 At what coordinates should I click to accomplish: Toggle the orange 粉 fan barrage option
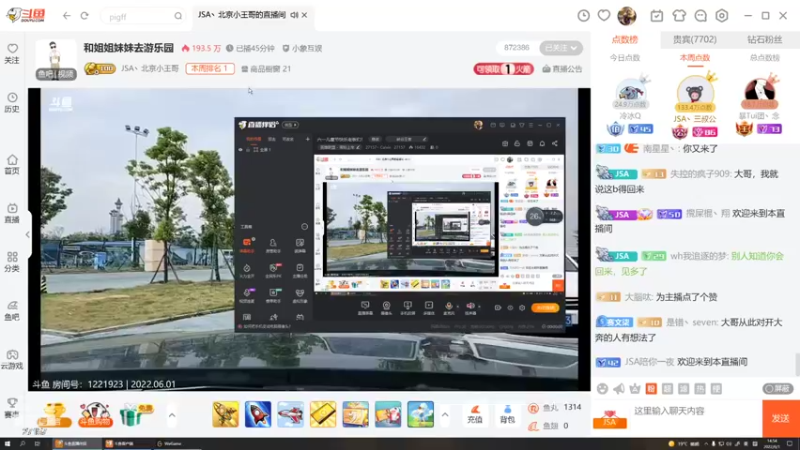pyautogui.click(x=651, y=389)
